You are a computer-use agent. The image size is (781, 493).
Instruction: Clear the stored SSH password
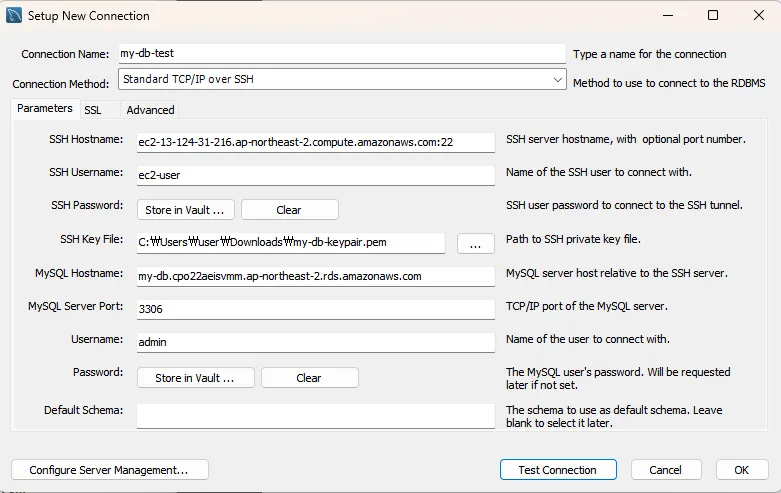(x=289, y=210)
